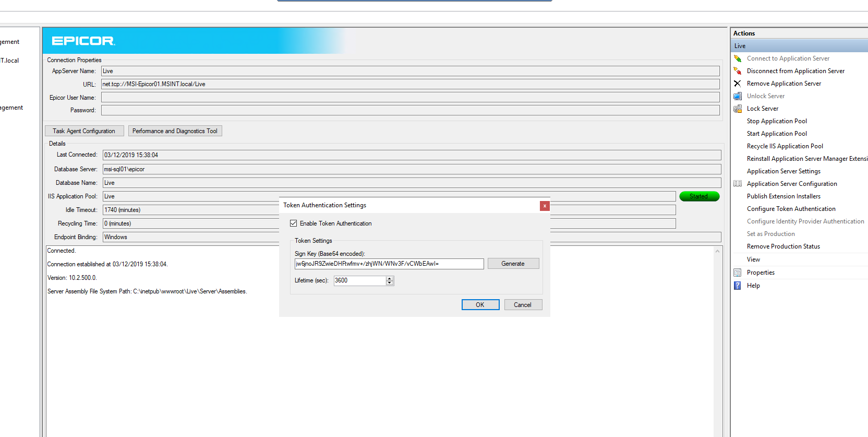The height and width of the screenshot is (437, 868).
Task: Confirm token settings with OK
Action: pyautogui.click(x=480, y=305)
